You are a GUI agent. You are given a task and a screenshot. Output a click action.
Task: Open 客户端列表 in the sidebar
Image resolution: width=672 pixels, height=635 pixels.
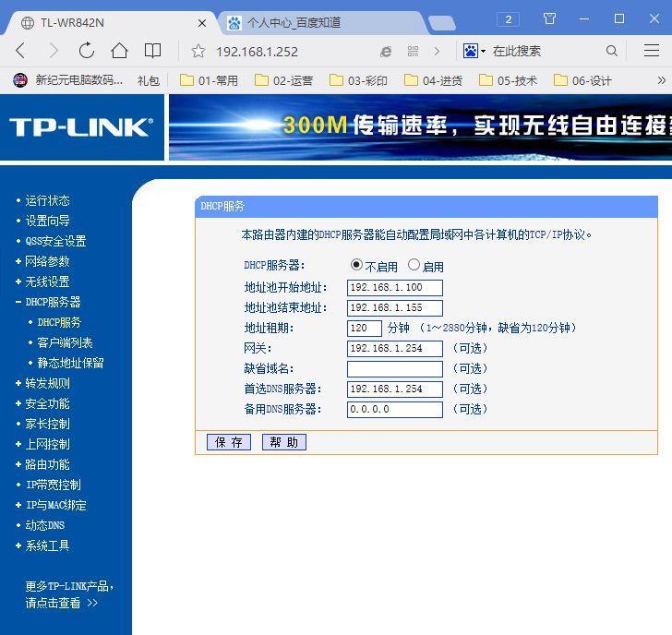(65, 342)
